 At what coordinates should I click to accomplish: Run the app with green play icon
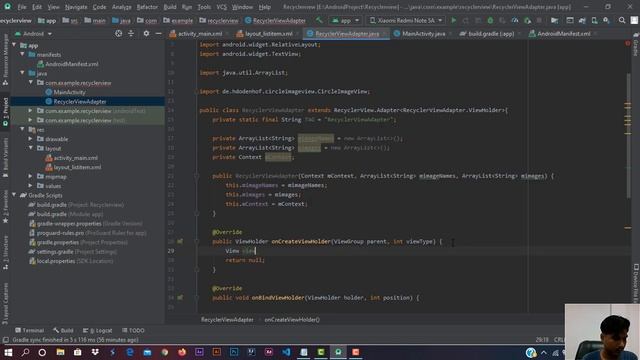pyautogui.click(x=453, y=20)
